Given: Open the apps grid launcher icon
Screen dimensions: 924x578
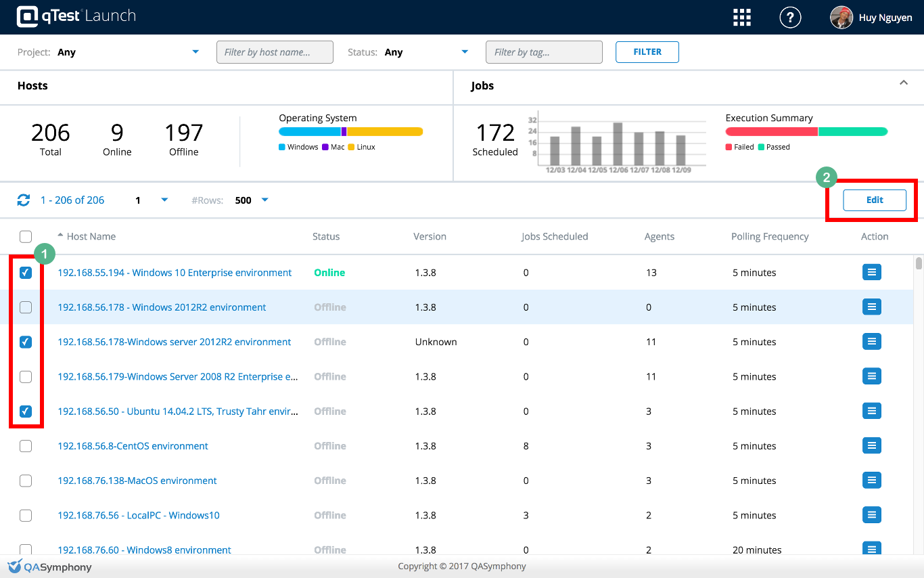Looking at the screenshot, I should pos(742,18).
